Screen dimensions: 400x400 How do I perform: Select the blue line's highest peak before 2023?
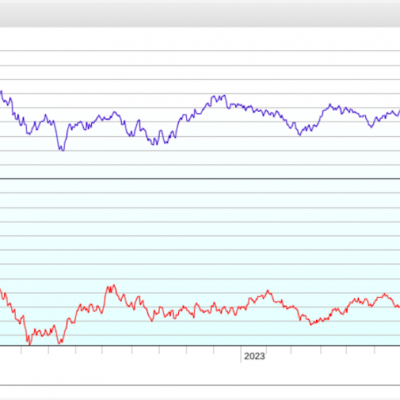click(224, 96)
